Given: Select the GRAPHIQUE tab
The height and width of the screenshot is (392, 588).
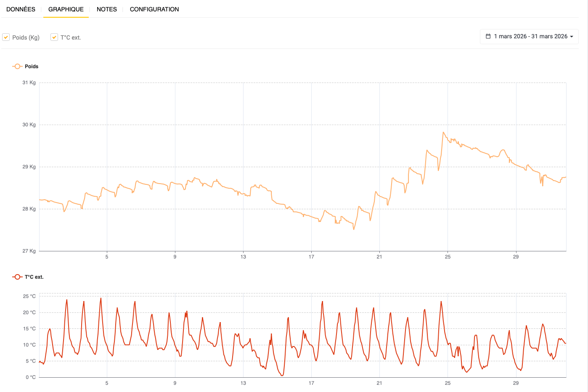Looking at the screenshot, I should (66, 9).
